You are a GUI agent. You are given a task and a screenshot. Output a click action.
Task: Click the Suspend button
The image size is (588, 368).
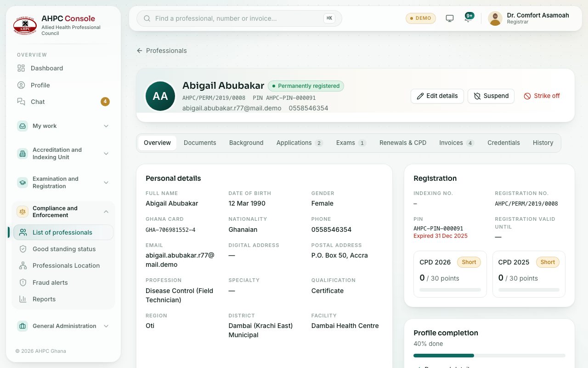(491, 96)
